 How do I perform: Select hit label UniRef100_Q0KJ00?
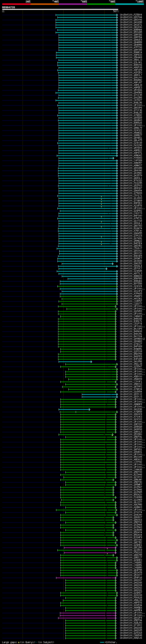click(x=131, y=77)
